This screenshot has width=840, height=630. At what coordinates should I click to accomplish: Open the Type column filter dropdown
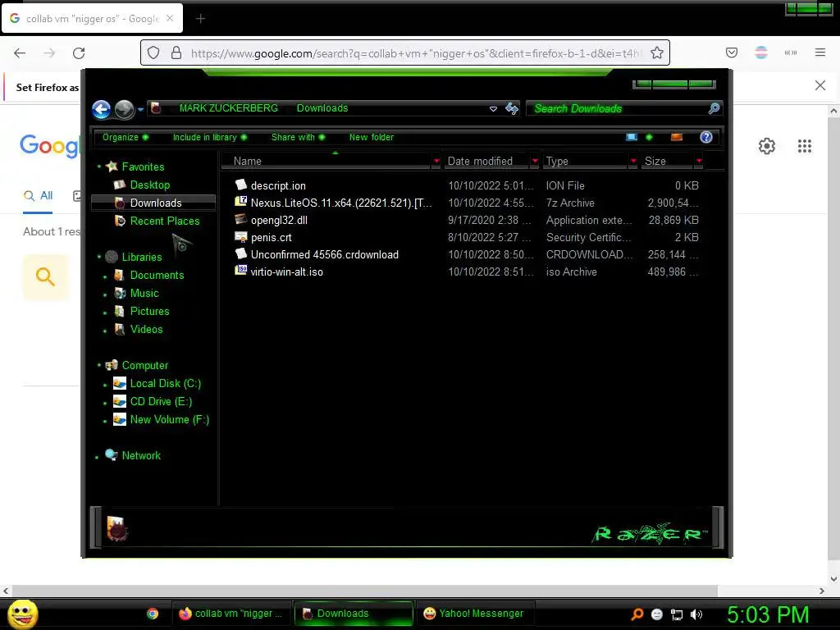(x=634, y=161)
